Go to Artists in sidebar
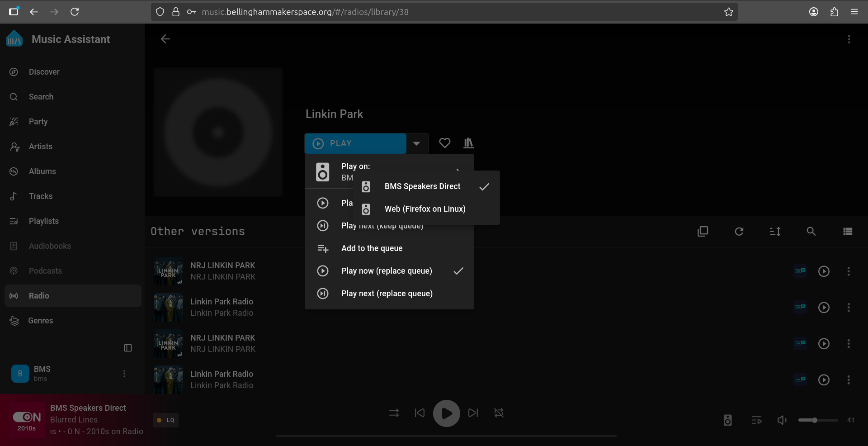 pyautogui.click(x=72, y=147)
